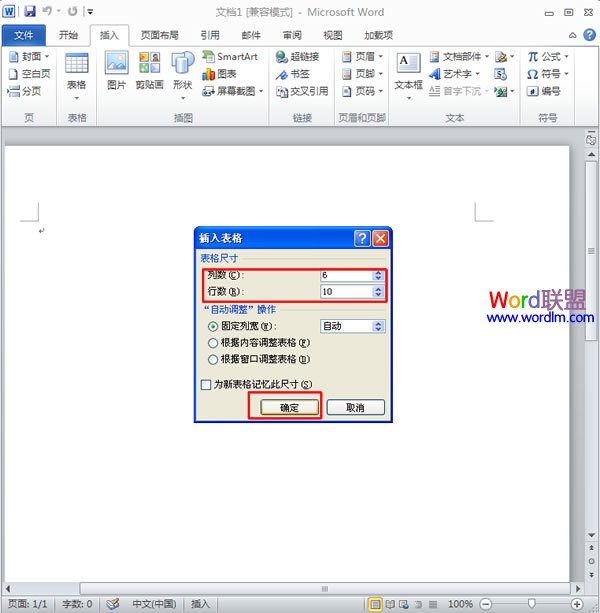Insert a Bookmark (书签)
Viewport: 600px width, 613px height.
tap(292, 74)
